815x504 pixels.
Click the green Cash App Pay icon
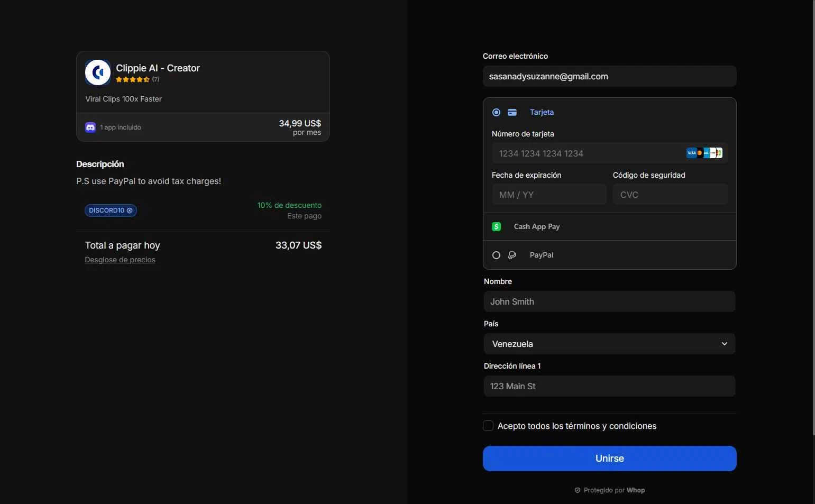tap(496, 226)
